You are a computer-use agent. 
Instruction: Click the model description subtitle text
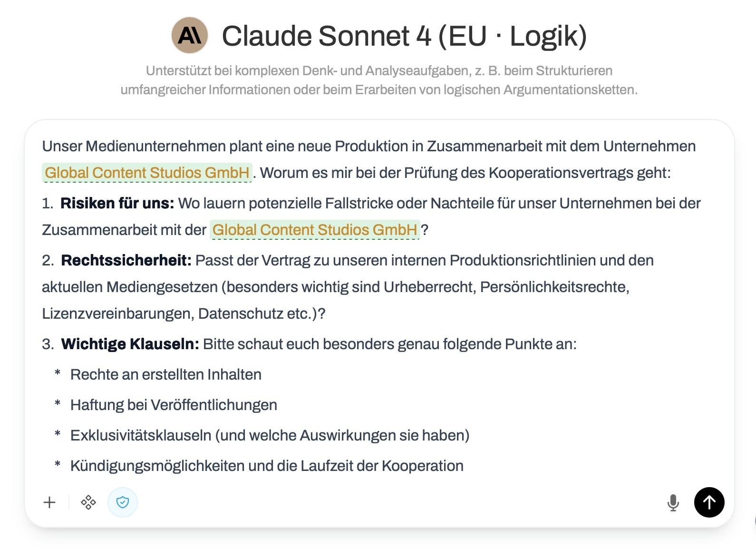point(379,80)
